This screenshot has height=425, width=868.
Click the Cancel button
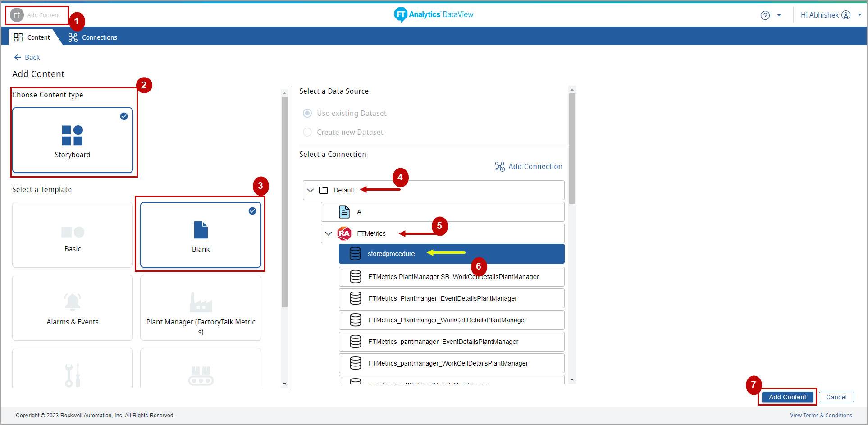pyautogui.click(x=836, y=397)
